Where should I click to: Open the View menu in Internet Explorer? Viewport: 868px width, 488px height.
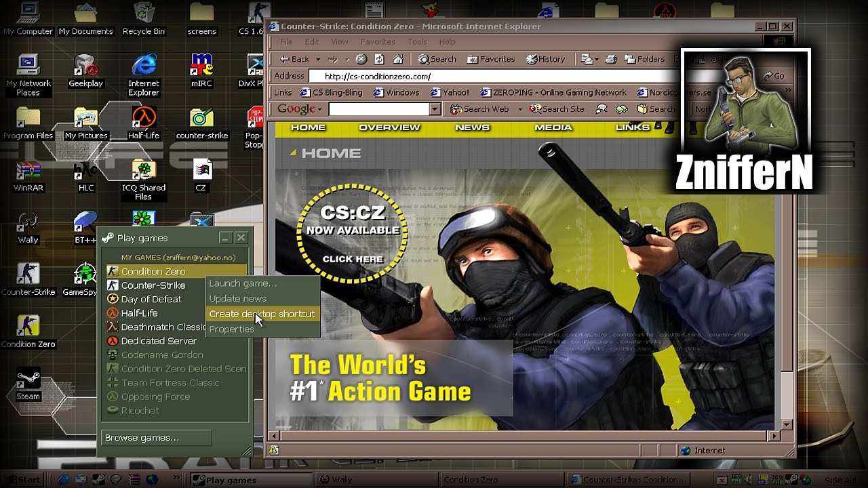coord(340,42)
